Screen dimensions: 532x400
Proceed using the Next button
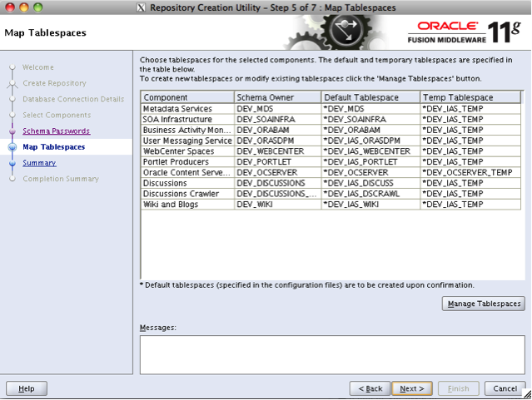coord(411,388)
